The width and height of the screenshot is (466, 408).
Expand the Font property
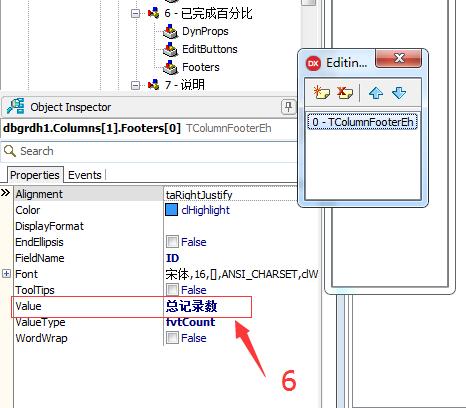(x=6, y=274)
